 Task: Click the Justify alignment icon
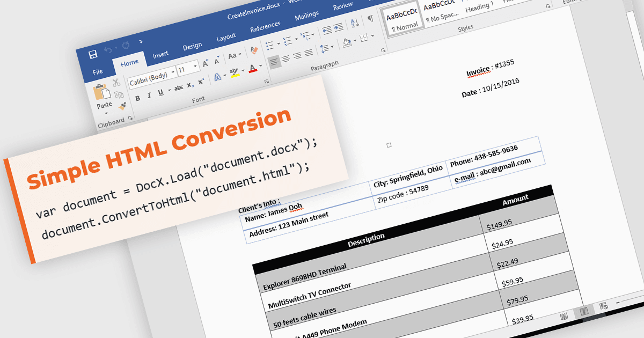point(309,53)
